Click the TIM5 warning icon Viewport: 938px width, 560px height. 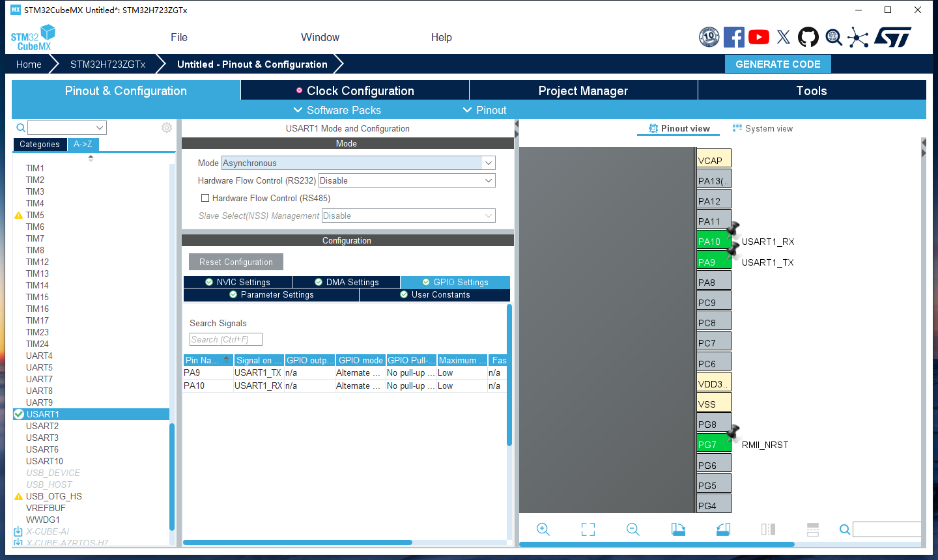tap(18, 215)
